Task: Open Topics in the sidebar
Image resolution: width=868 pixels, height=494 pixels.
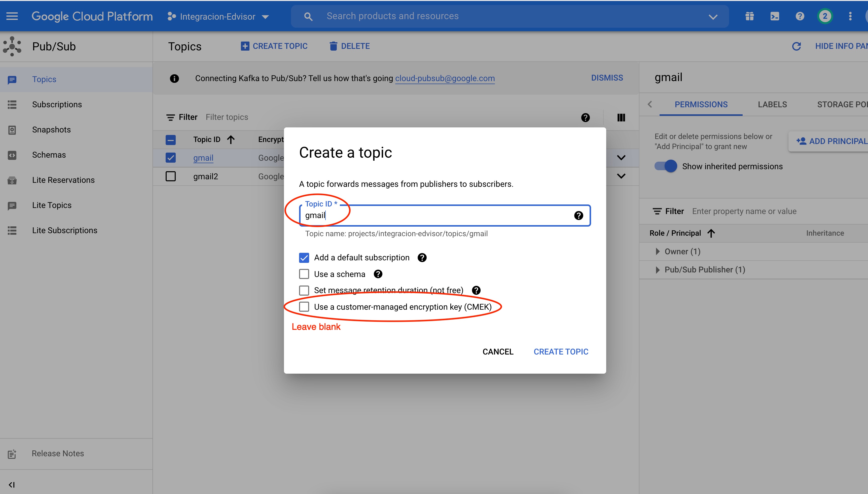Action: tap(76, 79)
